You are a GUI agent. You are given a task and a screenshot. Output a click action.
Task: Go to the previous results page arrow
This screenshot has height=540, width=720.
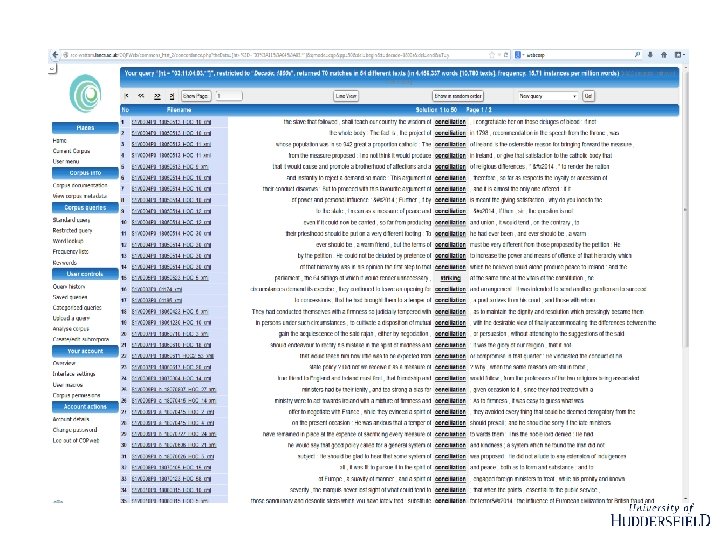click(x=141, y=96)
